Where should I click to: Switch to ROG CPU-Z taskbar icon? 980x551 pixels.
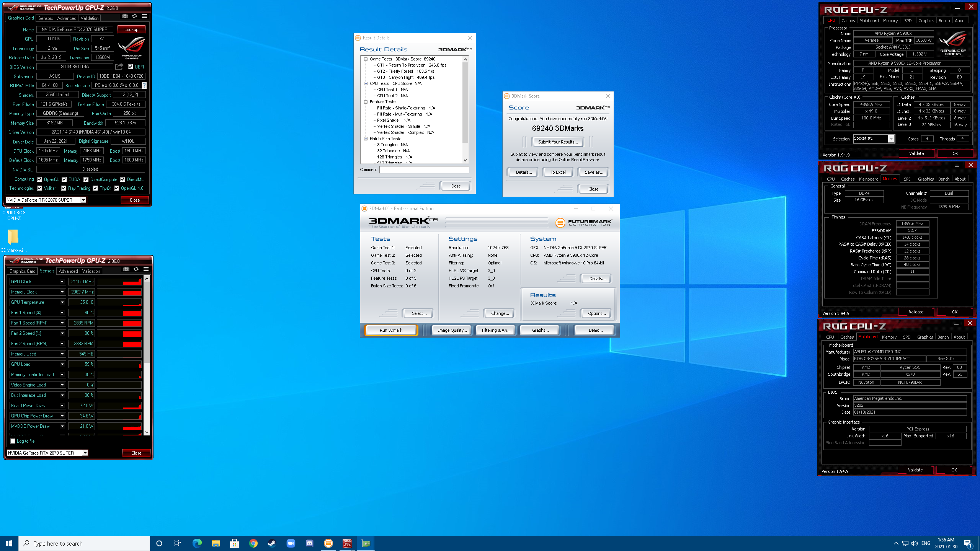tap(347, 543)
